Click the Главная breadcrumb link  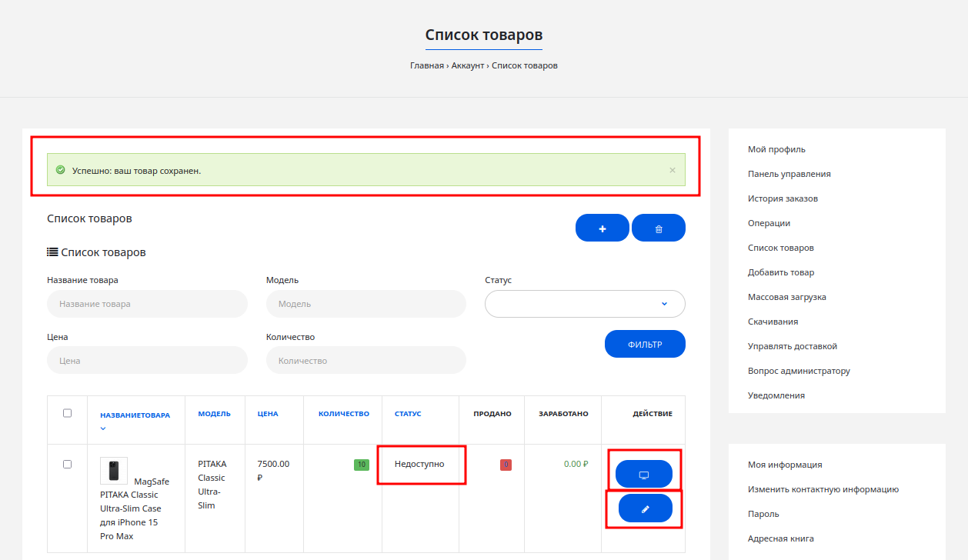click(426, 65)
